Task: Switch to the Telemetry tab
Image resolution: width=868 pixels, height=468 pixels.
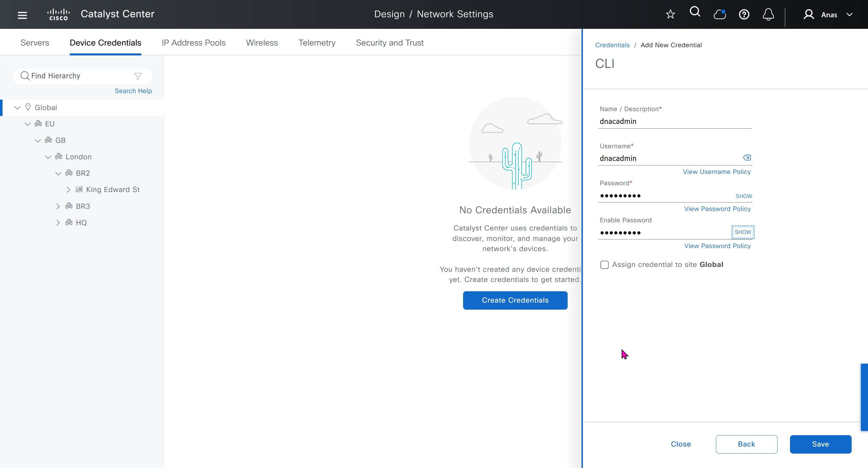Action: tap(317, 43)
